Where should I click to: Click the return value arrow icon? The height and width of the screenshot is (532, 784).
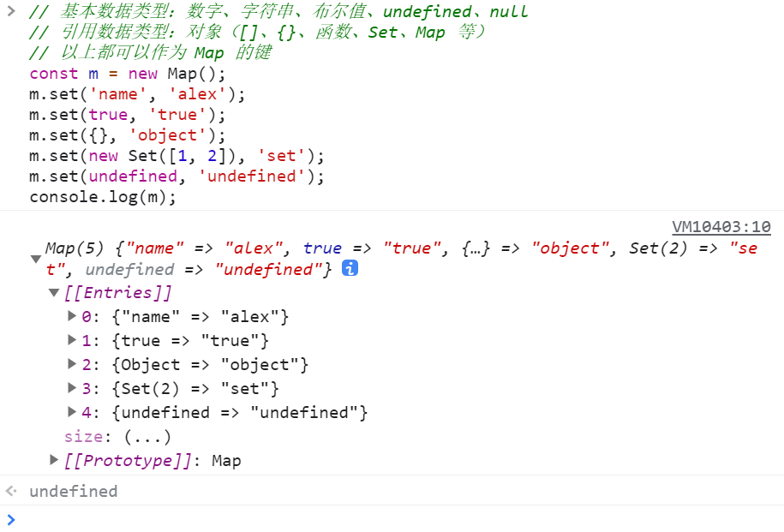tap(11, 491)
